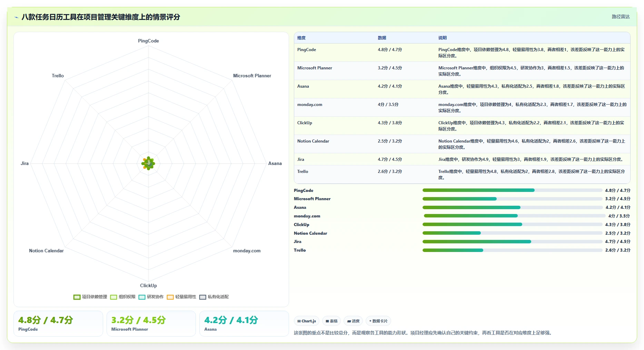The height and width of the screenshot is (350, 644).
Task: Toggle the 研发协作 legend series
Action: pos(151,297)
